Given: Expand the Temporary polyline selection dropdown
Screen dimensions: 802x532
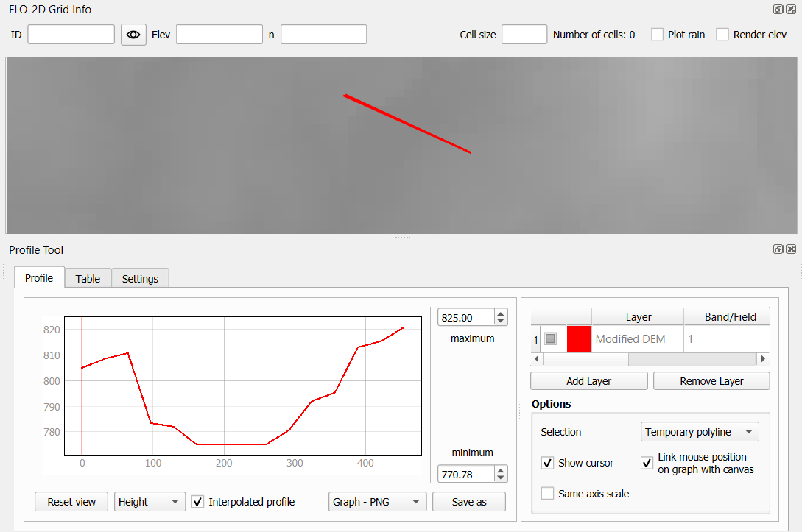Looking at the screenshot, I should pos(699,432).
